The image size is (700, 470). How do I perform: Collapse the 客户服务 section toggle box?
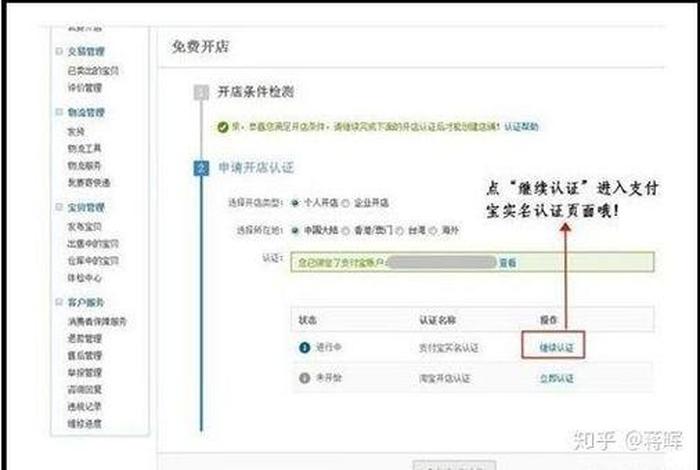(x=59, y=302)
